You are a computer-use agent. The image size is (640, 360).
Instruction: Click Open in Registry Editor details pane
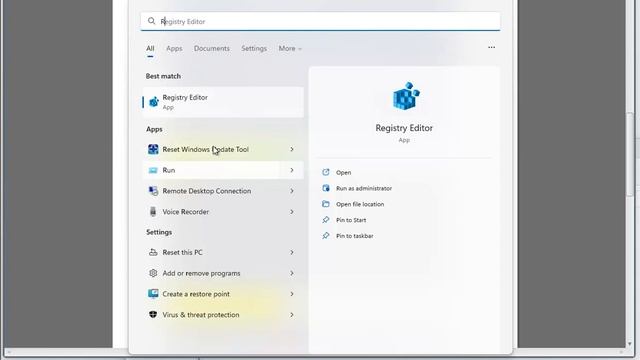[x=343, y=173]
